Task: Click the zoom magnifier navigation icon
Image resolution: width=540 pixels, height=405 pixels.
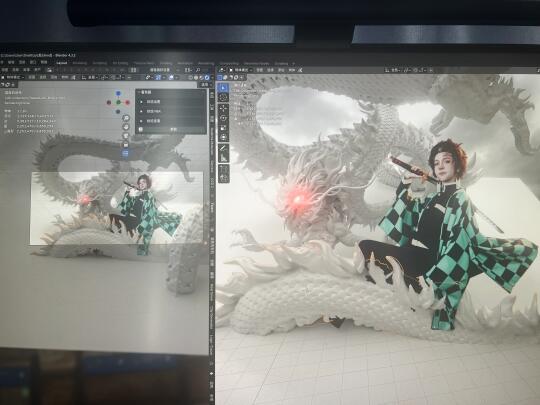Action: [126, 118]
